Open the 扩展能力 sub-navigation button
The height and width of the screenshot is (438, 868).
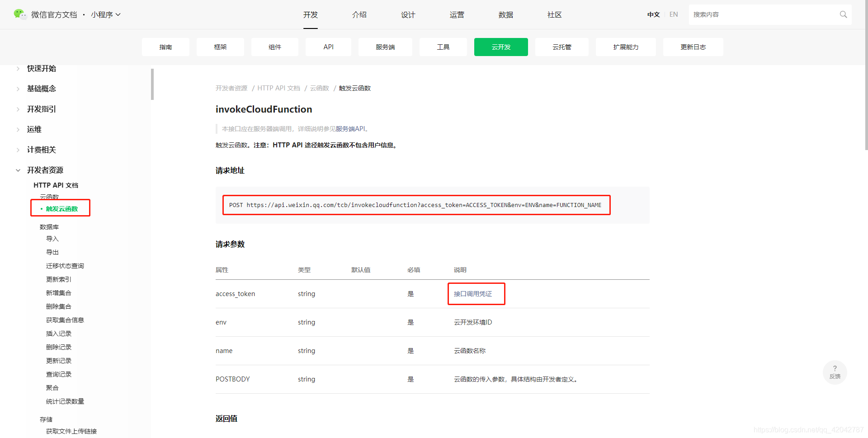coord(626,47)
